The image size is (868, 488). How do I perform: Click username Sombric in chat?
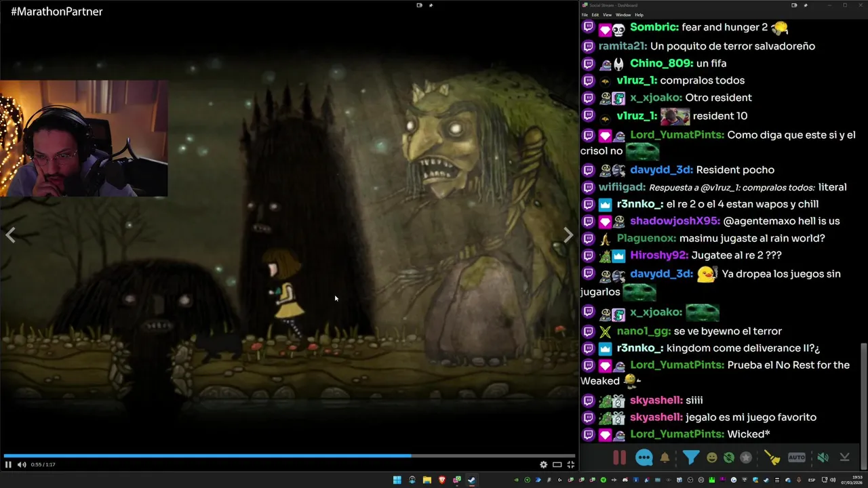(654, 27)
